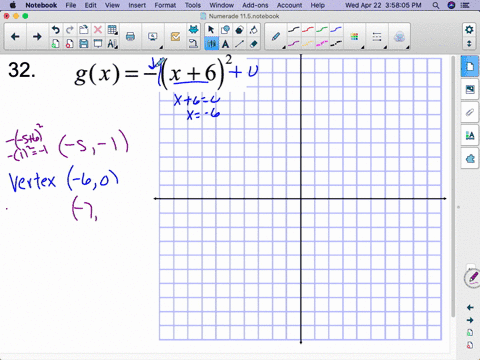The image size is (480, 360).
Task: Click the Redo icon
Action: point(69,30)
